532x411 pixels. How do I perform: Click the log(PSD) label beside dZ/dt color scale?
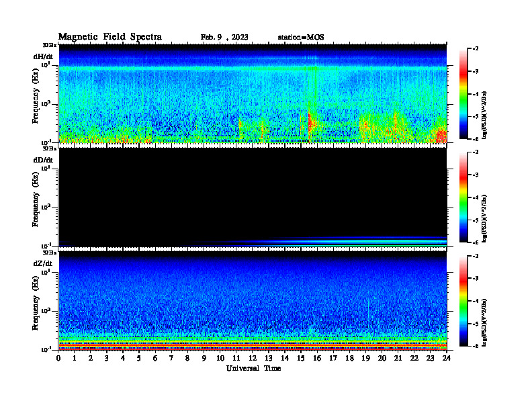coord(484,322)
